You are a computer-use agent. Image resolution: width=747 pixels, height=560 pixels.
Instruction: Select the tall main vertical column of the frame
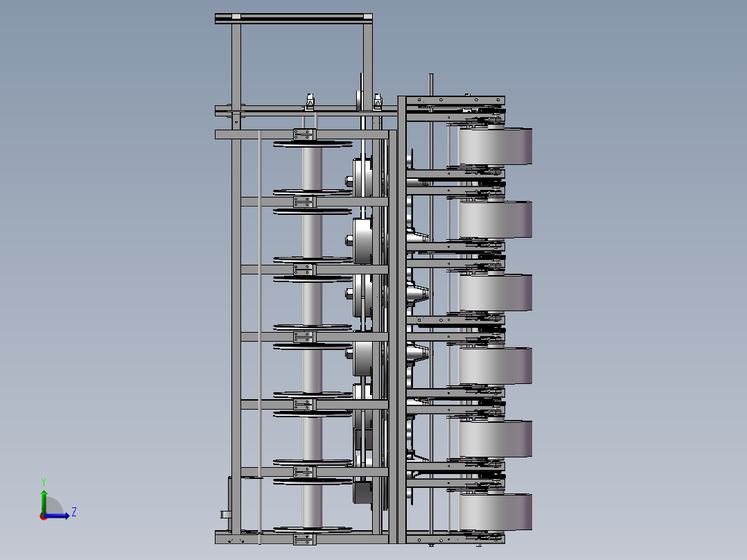(x=401, y=320)
